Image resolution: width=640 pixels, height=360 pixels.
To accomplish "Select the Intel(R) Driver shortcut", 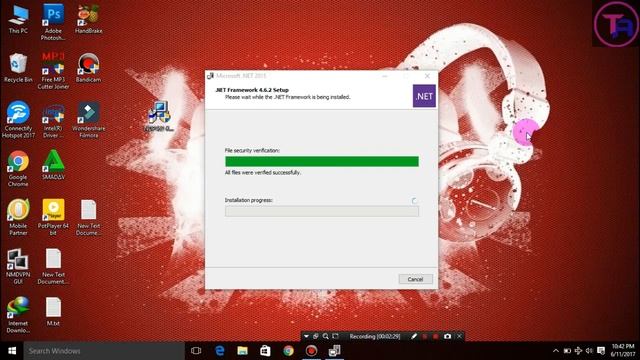I will click(53, 120).
